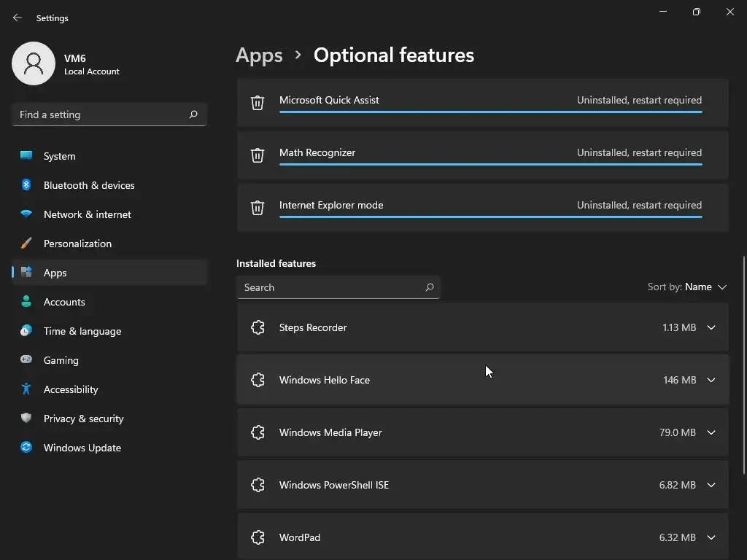Open the Personalization settings page
Viewport: 747px width, 560px height.
point(77,244)
